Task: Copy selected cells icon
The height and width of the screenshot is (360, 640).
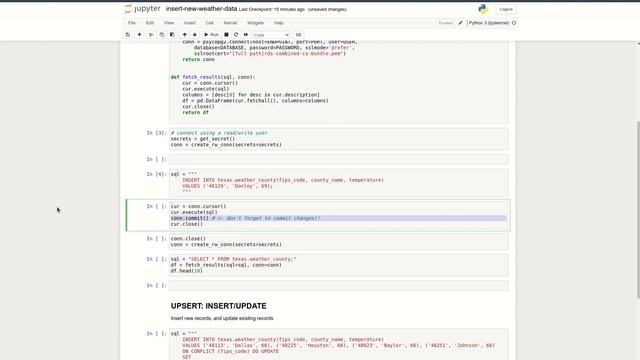Action: coord(162,35)
